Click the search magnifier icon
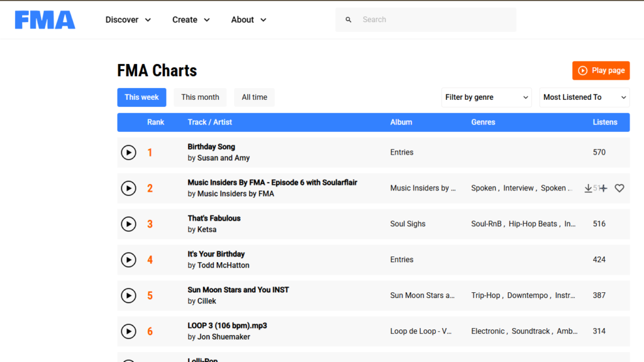This screenshot has height=362, width=644. (348, 19)
